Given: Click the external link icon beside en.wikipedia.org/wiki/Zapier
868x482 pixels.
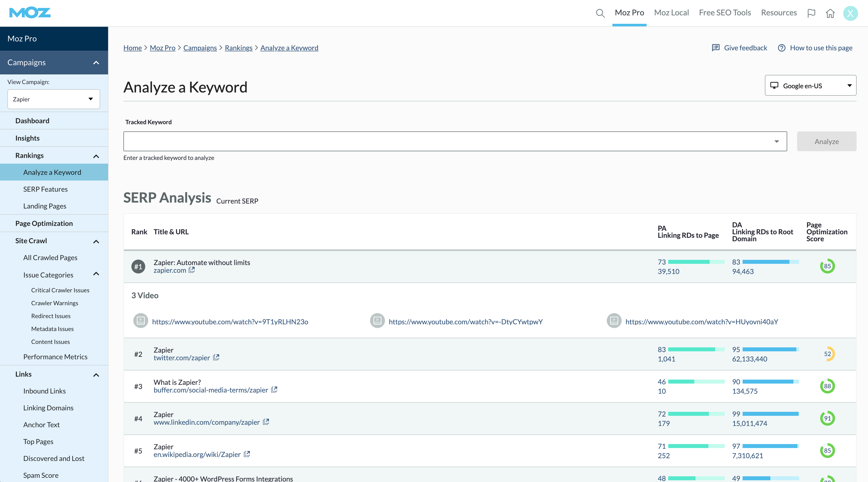Looking at the screenshot, I should [x=247, y=454].
